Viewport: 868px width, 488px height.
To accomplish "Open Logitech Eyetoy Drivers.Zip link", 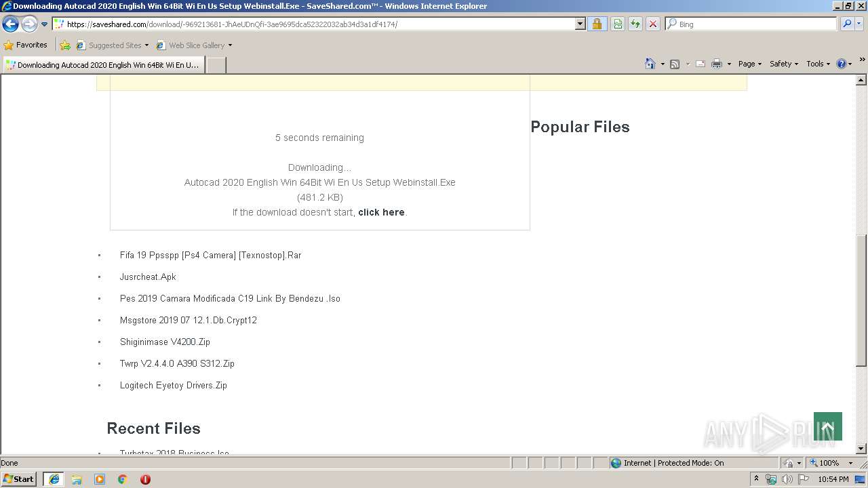I will [174, 386].
